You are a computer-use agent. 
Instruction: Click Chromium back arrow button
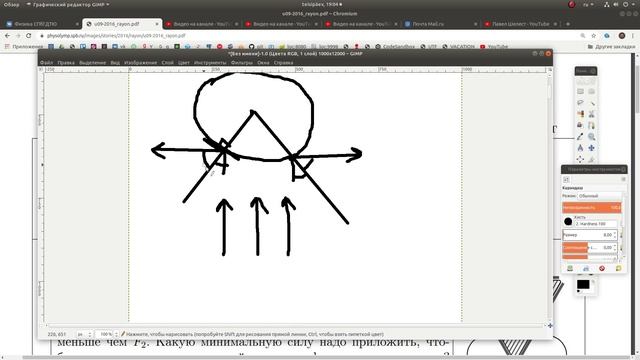pyautogui.click(x=7, y=36)
